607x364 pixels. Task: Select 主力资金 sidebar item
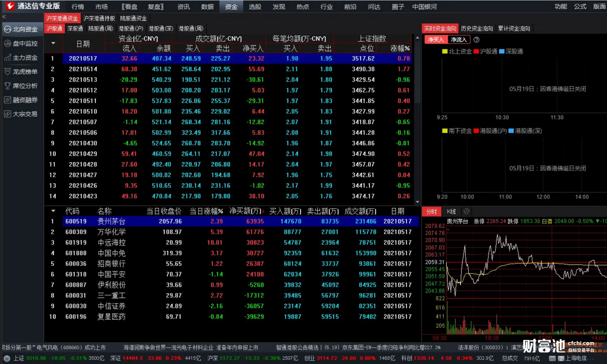coord(21,57)
